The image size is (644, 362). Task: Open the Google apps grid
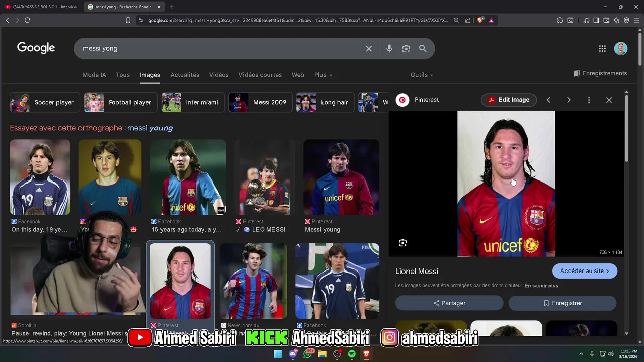[602, 49]
